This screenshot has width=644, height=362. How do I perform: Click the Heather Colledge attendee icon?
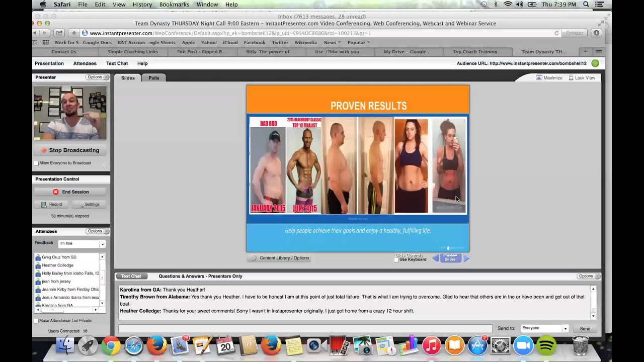coord(38,265)
